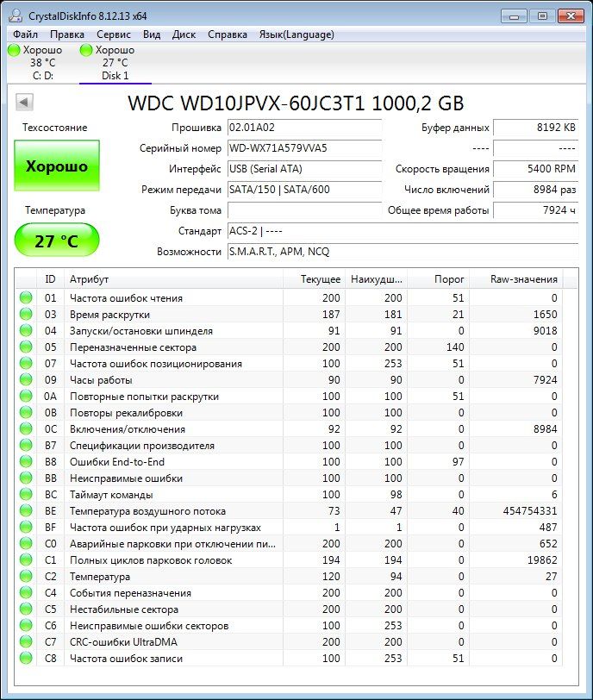Click status dot for attribute 03
Image resolution: width=593 pixels, height=700 pixels.
pyautogui.click(x=26, y=315)
